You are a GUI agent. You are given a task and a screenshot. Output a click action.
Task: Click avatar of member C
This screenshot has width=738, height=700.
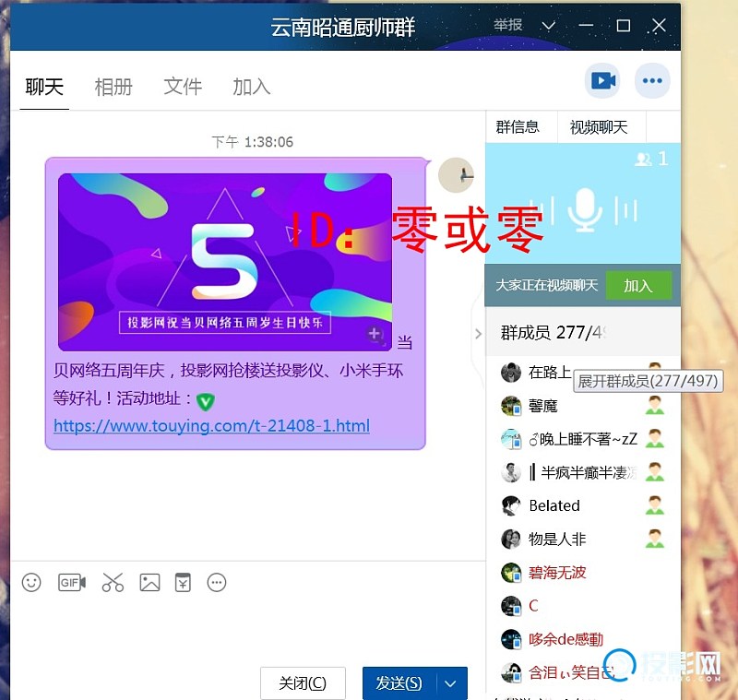[511, 606]
